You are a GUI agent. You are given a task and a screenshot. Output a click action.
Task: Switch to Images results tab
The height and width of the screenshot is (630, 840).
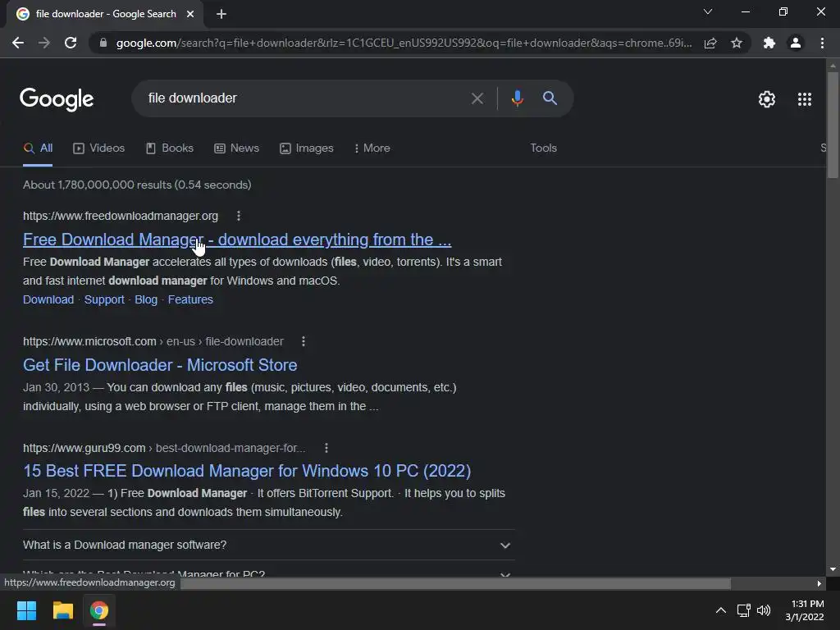click(307, 148)
